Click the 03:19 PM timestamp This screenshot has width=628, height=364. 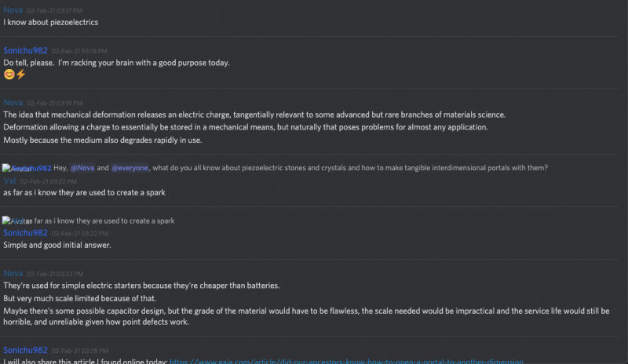click(55, 103)
